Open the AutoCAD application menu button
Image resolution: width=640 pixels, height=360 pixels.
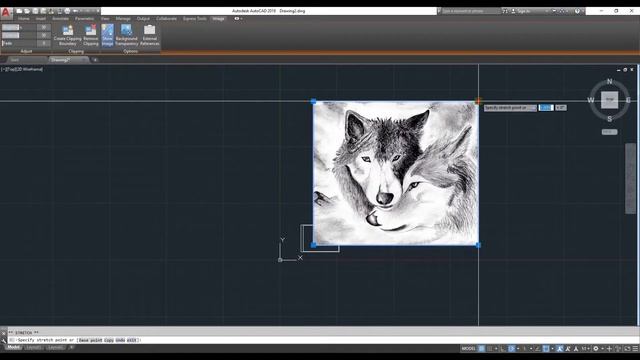6,13
